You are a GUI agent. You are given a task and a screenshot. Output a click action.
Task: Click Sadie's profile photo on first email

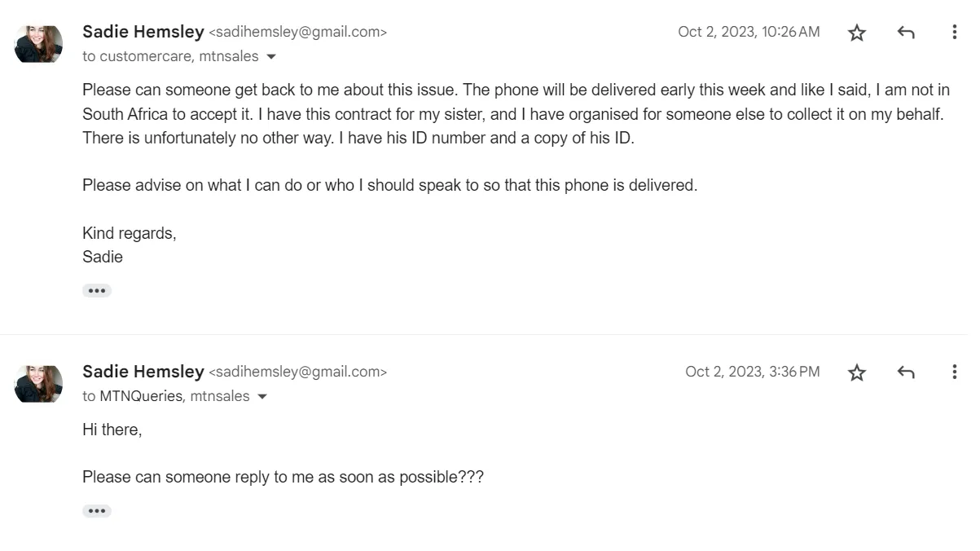[x=38, y=44]
